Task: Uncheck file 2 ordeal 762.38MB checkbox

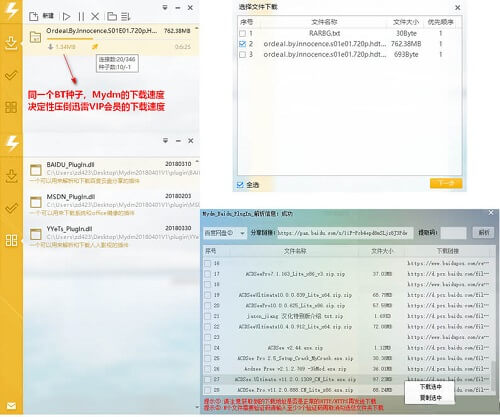Action: click(242, 44)
